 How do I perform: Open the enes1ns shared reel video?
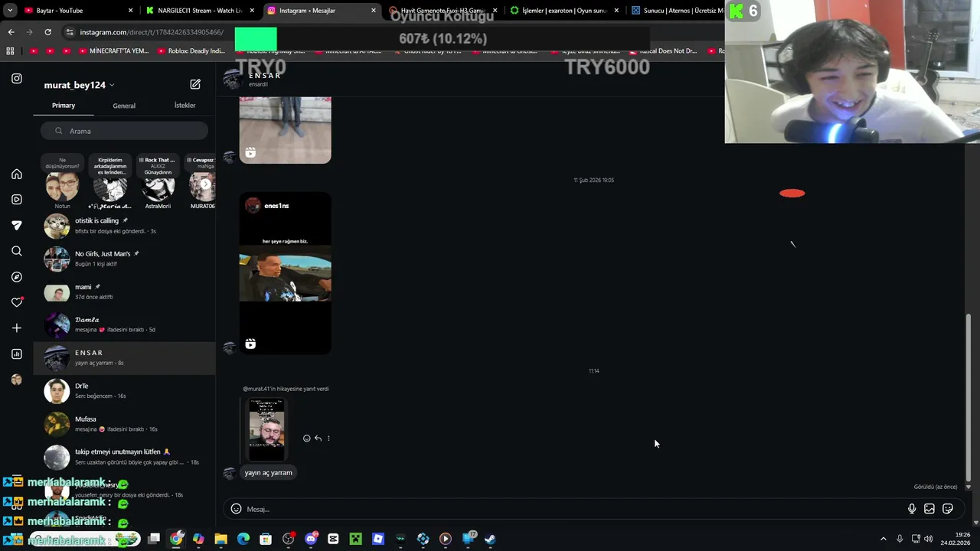click(x=285, y=273)
